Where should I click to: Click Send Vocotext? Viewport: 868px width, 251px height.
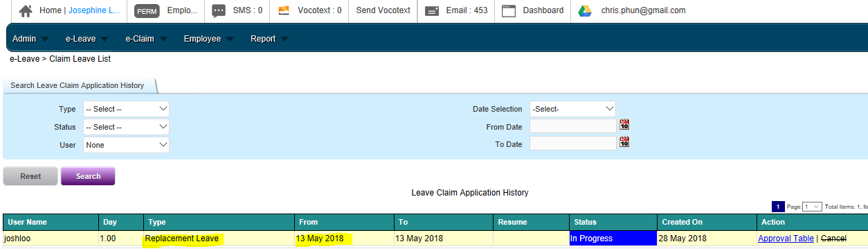click(383, 10)
